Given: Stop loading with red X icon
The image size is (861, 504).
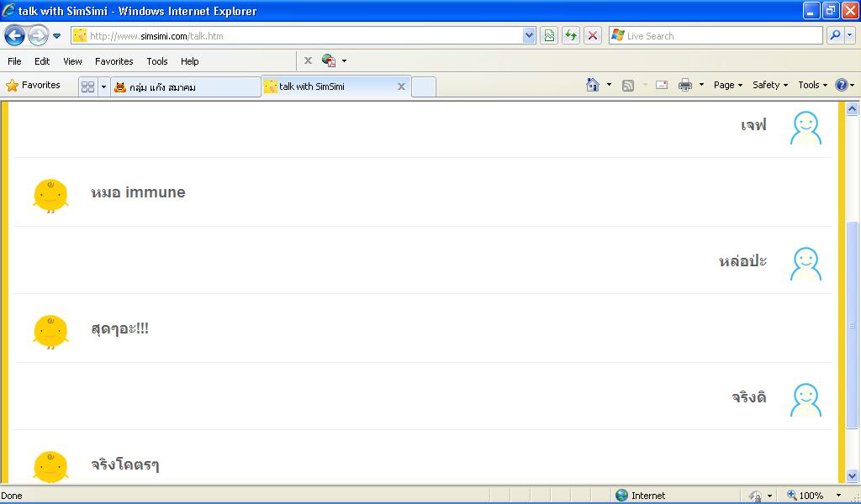Looking at the screenshot, I should coord(593,36).
